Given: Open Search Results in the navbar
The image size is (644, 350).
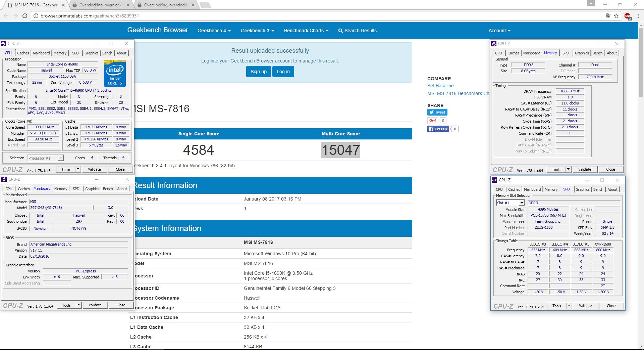Looking at the screenshot, I should pos(358,31).
